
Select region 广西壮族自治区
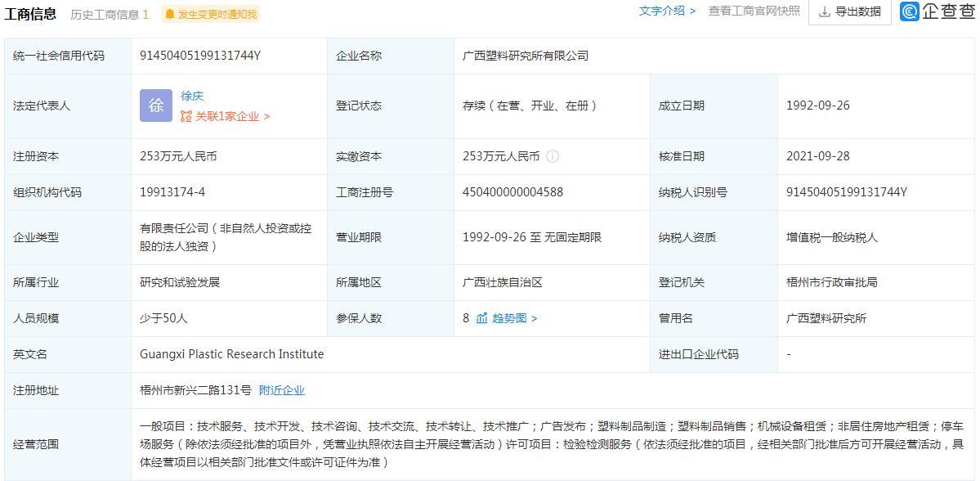(502, 282)
